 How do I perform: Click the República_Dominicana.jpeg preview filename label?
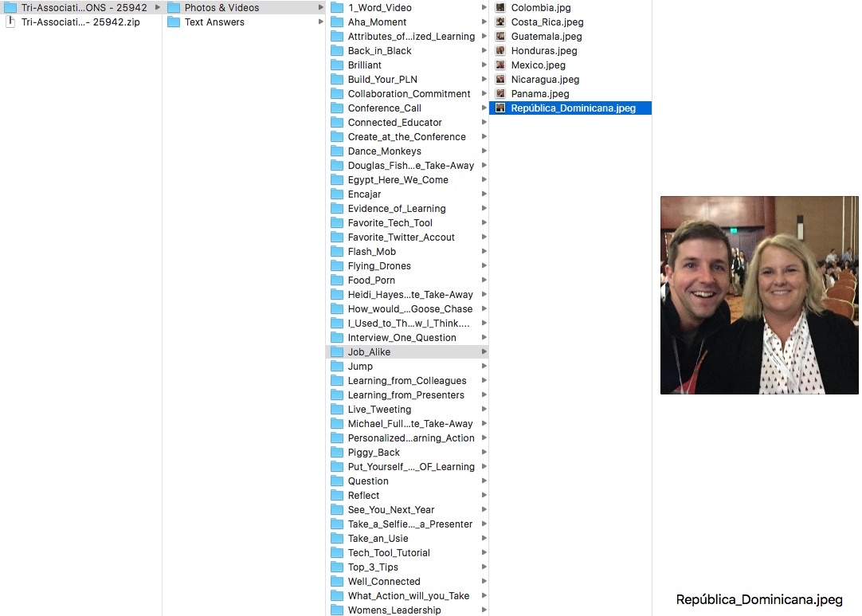coord(759,599)
